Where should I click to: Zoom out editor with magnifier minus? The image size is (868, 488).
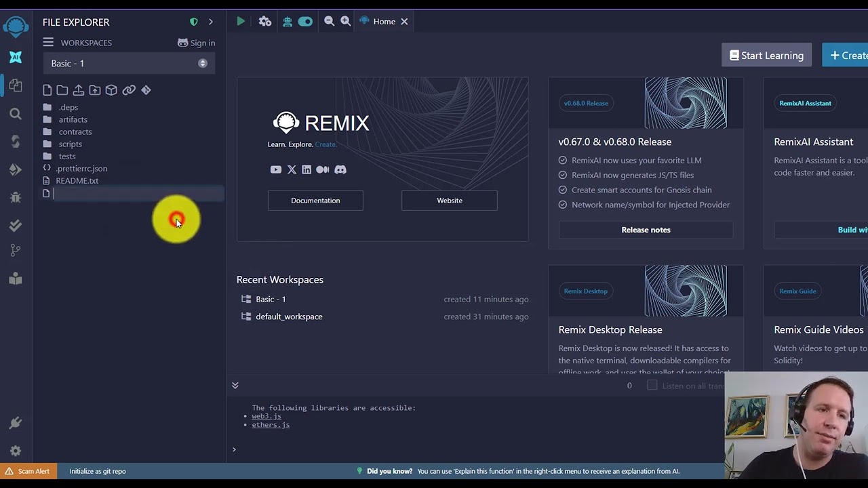(x=330, y=22)
